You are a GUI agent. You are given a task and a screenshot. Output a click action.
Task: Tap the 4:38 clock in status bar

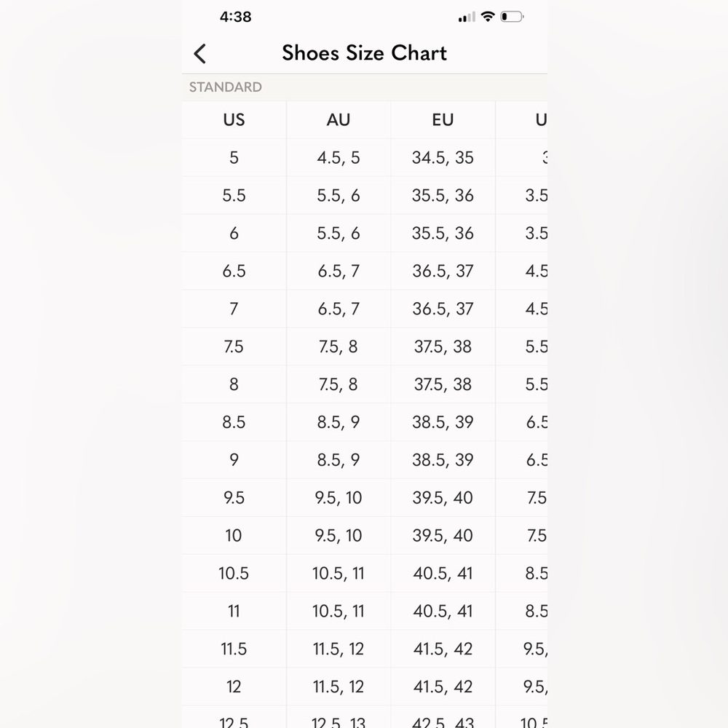tap(235, 17)
